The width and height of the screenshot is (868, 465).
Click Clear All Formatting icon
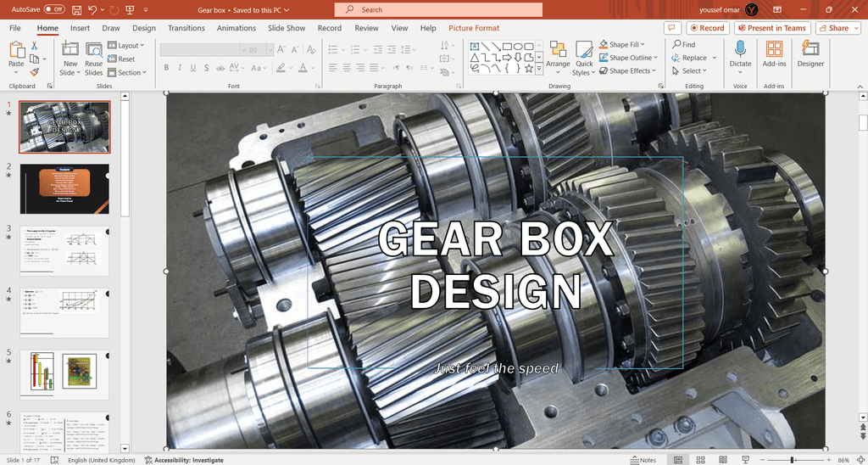point(311,49)
